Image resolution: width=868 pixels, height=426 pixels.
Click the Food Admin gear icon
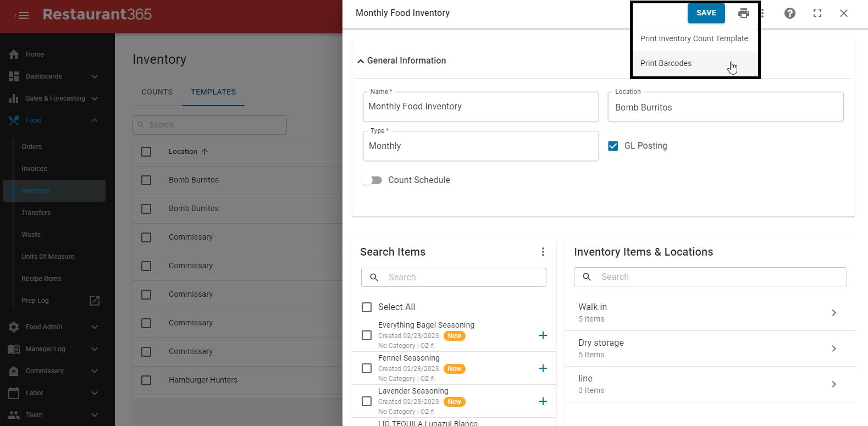[x=14, y=327]
